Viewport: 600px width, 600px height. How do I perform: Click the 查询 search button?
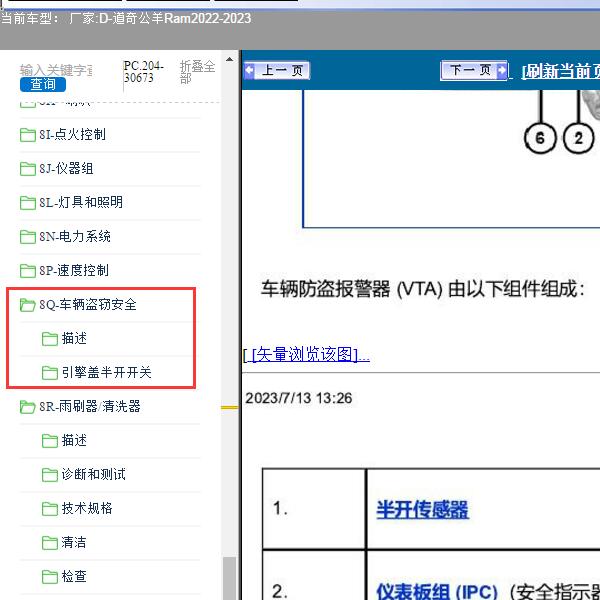point(43,84)
